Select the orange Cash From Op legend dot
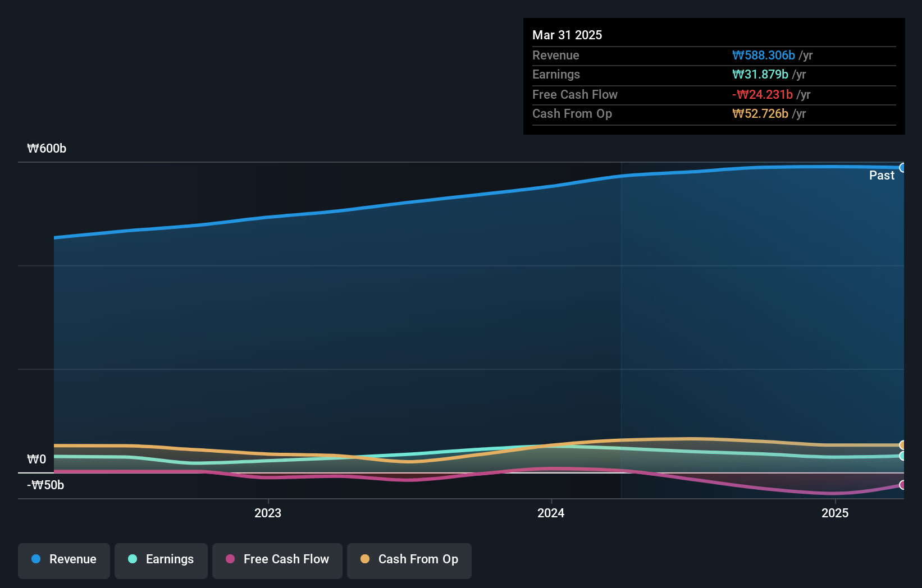 coord(366,559)
